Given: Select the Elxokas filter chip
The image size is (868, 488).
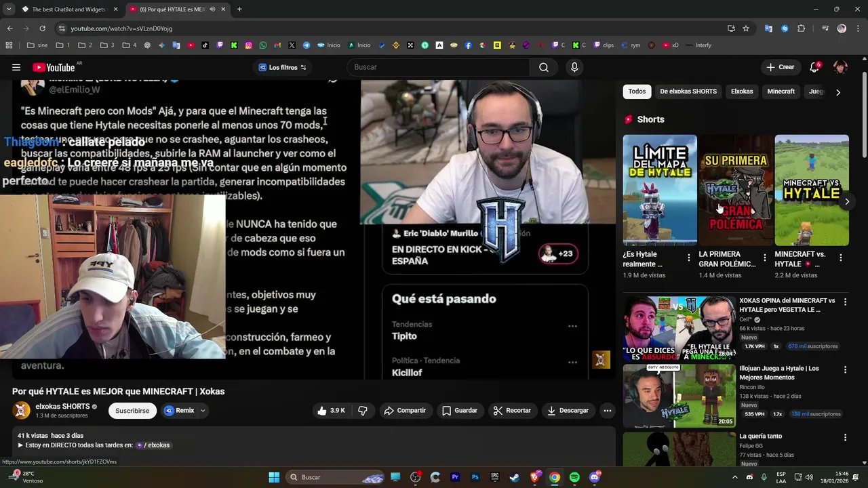Looking at the screenshot, I should [742, 91].
